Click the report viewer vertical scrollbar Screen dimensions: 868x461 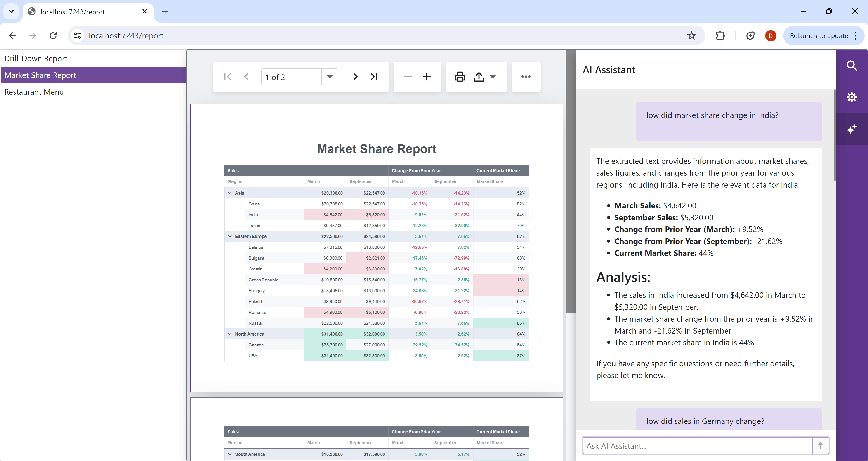pos(571,182)
